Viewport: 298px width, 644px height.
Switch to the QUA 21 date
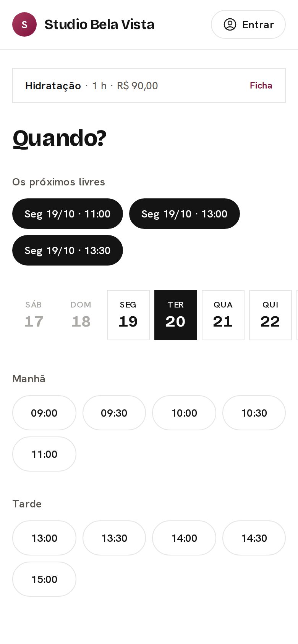223,315
